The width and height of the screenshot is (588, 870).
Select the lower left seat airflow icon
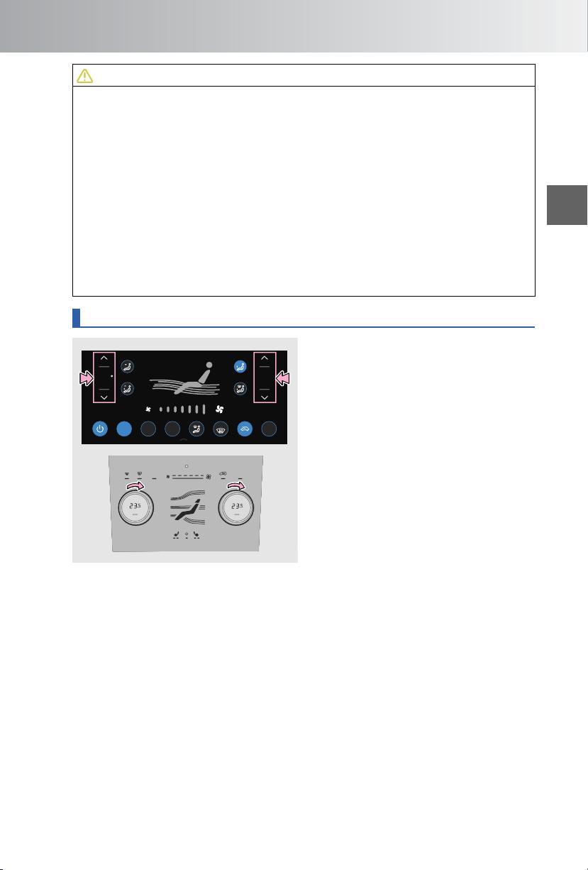coord(126,388)
